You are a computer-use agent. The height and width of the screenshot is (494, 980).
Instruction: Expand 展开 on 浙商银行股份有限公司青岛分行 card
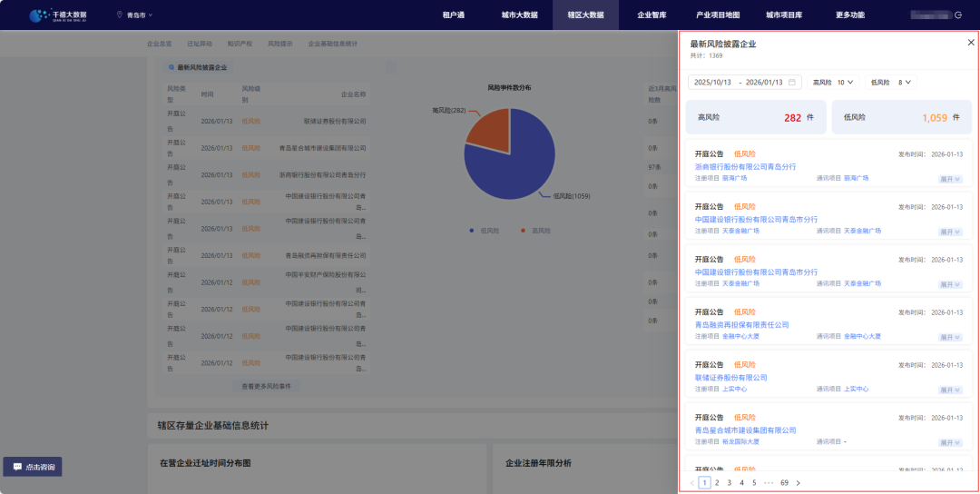point(951,179)
